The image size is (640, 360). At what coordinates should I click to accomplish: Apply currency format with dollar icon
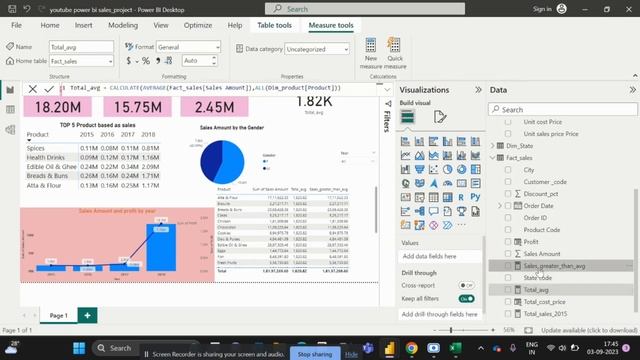click(x=129, y=61)
